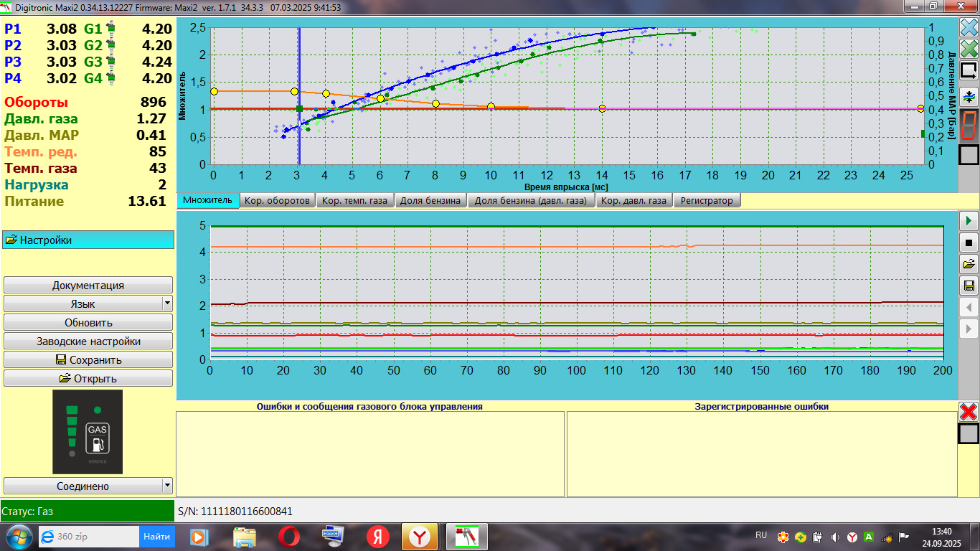Clear errors with the red X icon
980x551 pixels.
pyautogui.click(x=969, y=412)
